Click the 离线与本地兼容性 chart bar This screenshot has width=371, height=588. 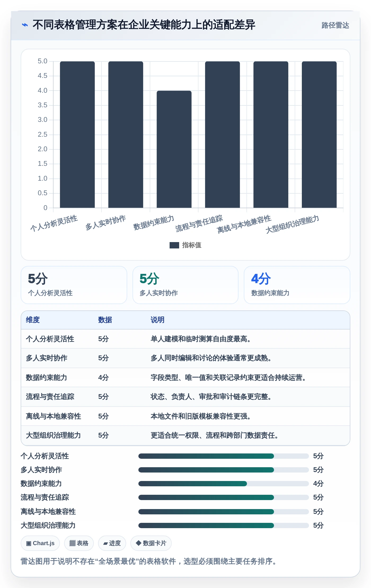tap(271, 135)
